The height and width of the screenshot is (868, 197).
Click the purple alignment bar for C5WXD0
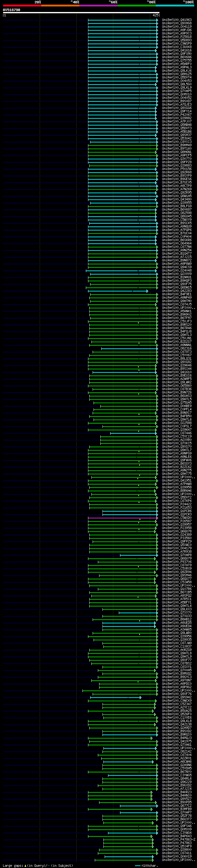tap(123, 518)
